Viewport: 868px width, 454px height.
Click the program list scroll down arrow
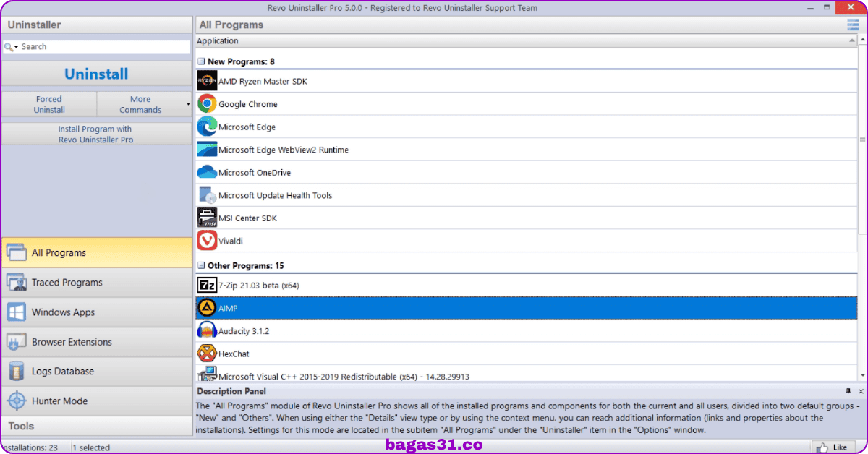(862, 375)
